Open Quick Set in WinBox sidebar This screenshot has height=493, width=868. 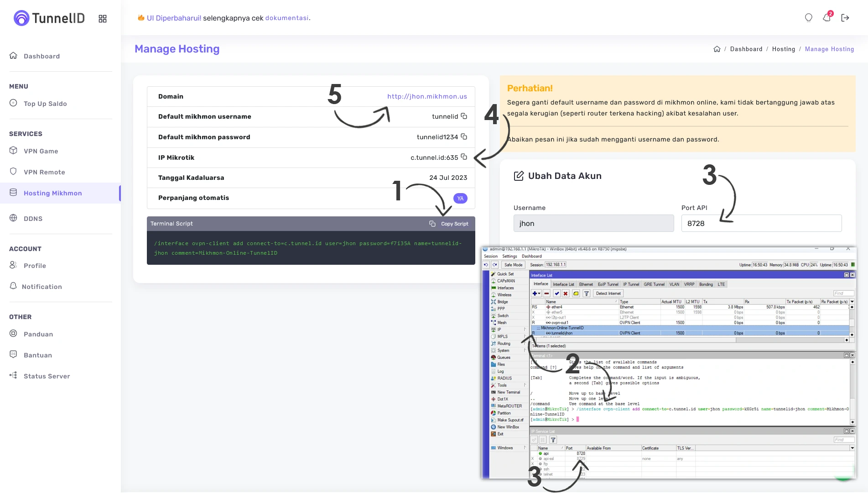point(505,274)
